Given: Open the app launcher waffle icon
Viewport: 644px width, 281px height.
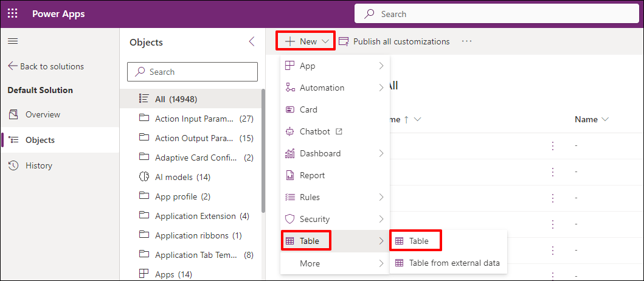Looking at the screenshot, I should tap(13, 13).
